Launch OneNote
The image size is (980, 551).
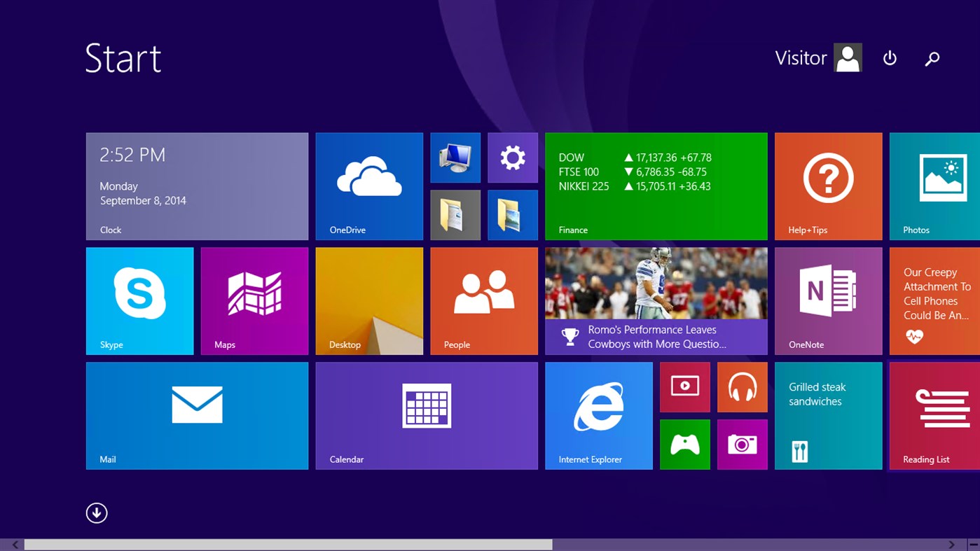tap(828, 300)
